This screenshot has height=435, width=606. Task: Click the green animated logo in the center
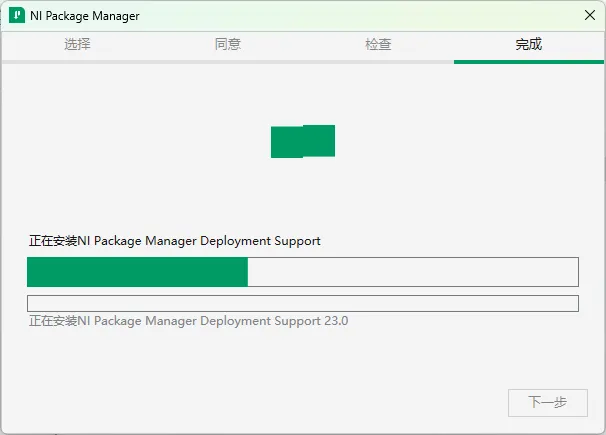pyautogui.click(x=303, y=141)
